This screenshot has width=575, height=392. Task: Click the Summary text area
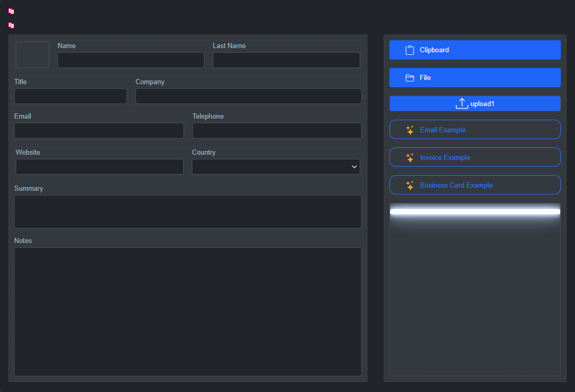click(x=188, y=212)
